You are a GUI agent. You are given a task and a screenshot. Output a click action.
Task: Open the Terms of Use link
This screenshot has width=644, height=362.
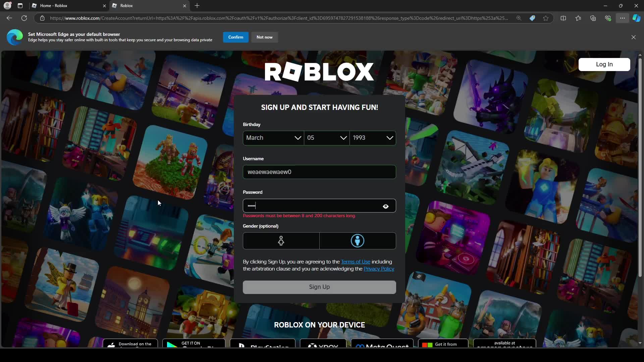click(x=356, y=262)
